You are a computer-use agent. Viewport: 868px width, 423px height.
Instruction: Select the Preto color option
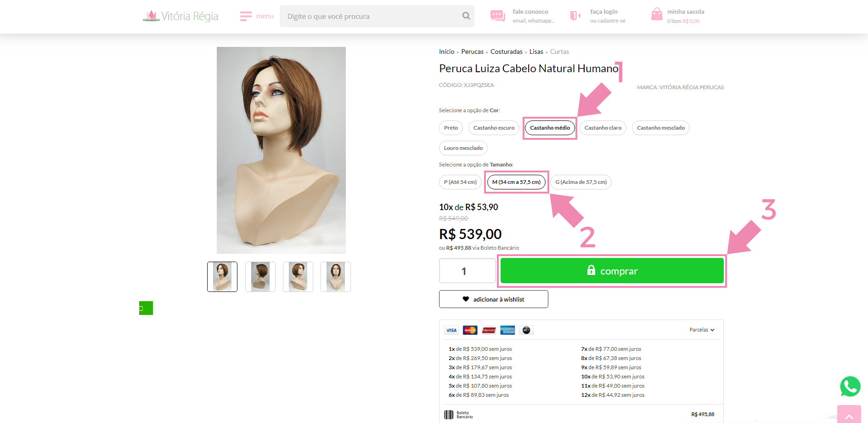pyautogui.click(x=451, y=128)
